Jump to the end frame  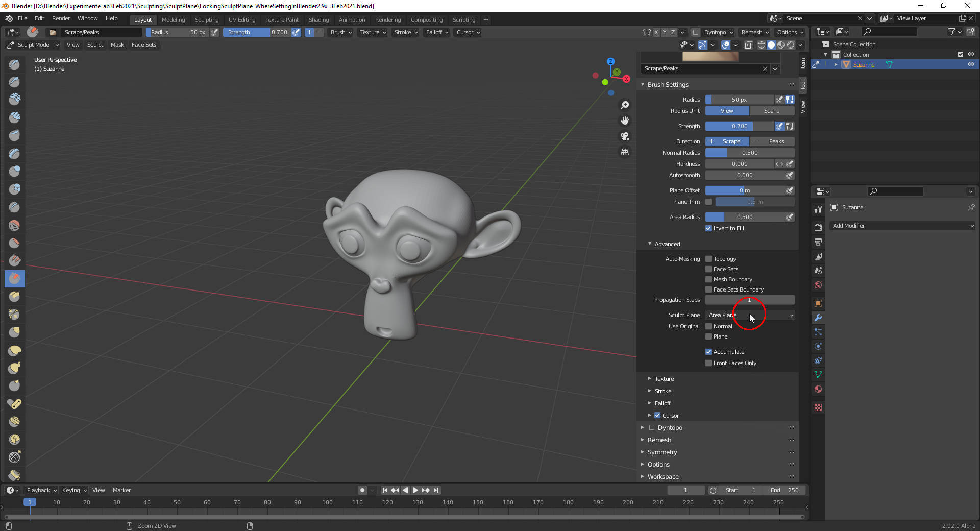click(436, 490)
